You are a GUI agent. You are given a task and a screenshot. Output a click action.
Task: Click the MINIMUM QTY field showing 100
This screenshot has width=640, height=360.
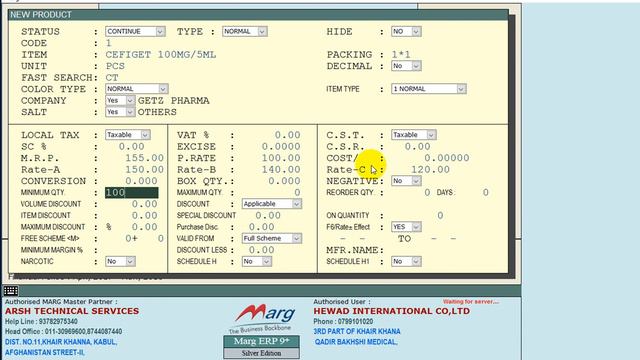[131, 193]
